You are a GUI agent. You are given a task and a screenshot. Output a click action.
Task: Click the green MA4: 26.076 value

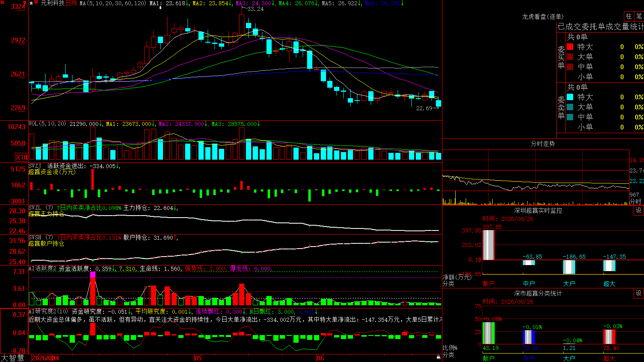(297, 3)
